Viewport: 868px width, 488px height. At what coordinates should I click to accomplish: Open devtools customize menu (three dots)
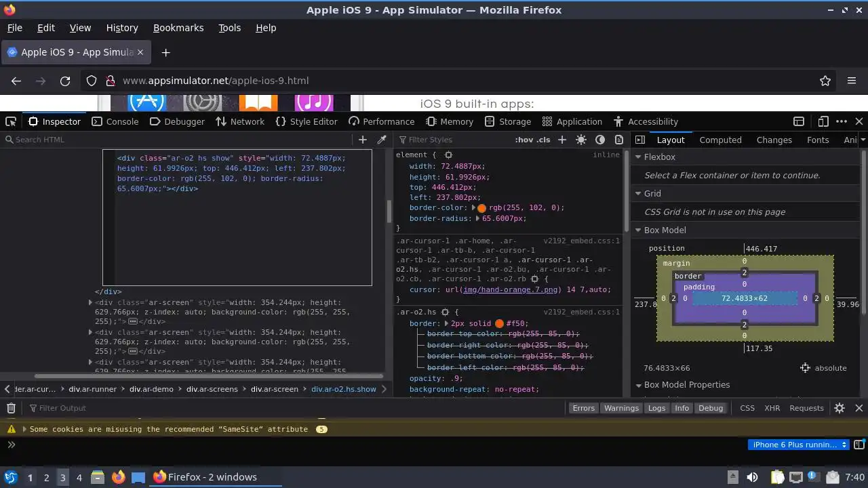842,121
